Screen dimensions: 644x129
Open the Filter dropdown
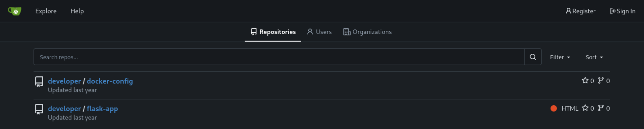pos(560,57)
